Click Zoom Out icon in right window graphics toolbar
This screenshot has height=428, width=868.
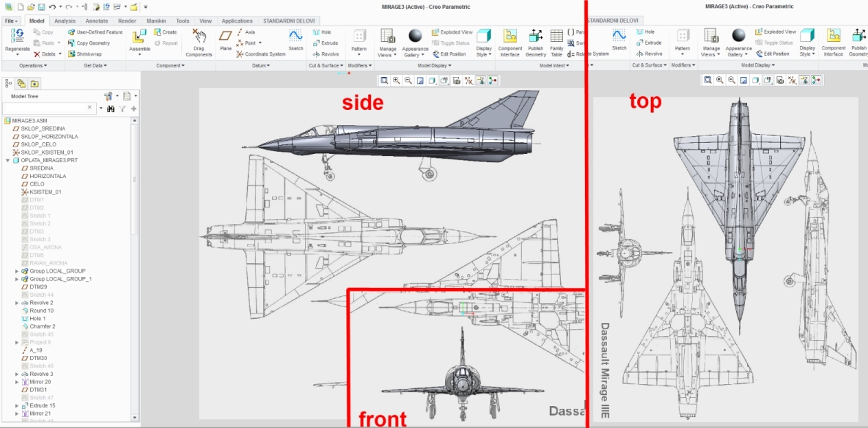tap(731, 80)
